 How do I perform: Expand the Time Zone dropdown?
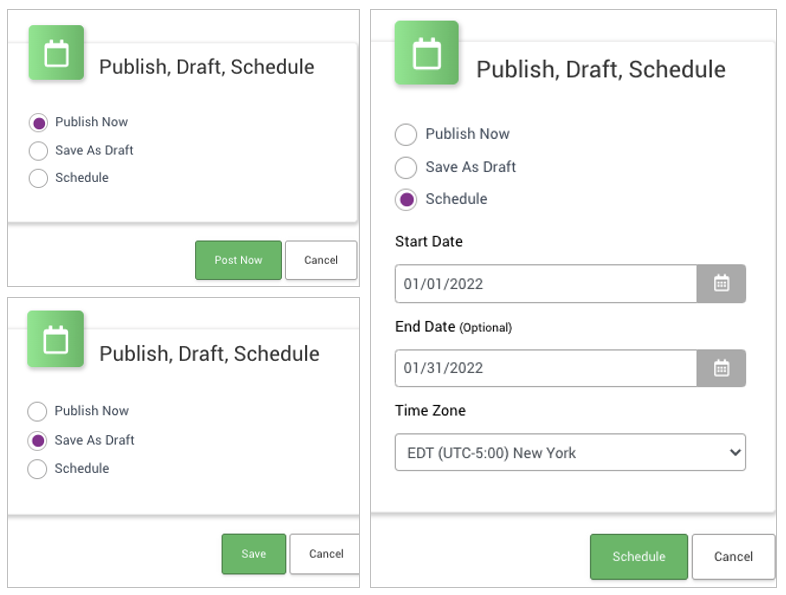click(x=570, y=453)
